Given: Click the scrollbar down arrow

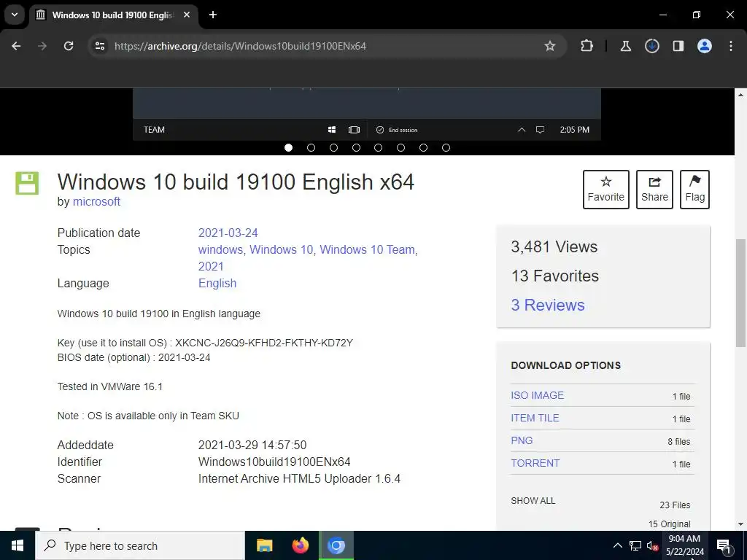Looking at the screenshot, I should pyautogui.click(x=740, y=524).
